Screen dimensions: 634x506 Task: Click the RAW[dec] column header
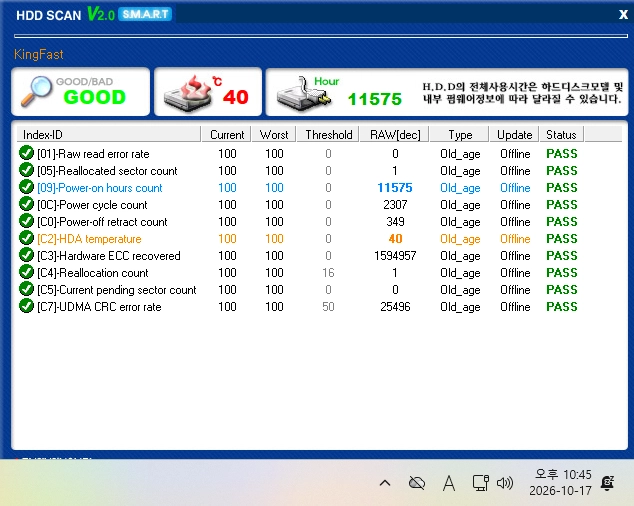pos(395,134)
